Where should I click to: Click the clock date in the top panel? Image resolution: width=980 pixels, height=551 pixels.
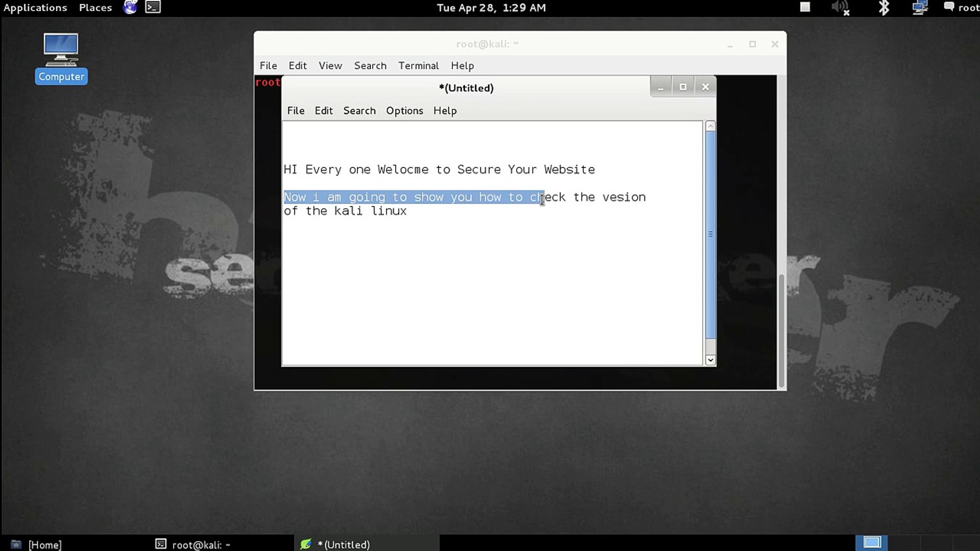(491, 8)
